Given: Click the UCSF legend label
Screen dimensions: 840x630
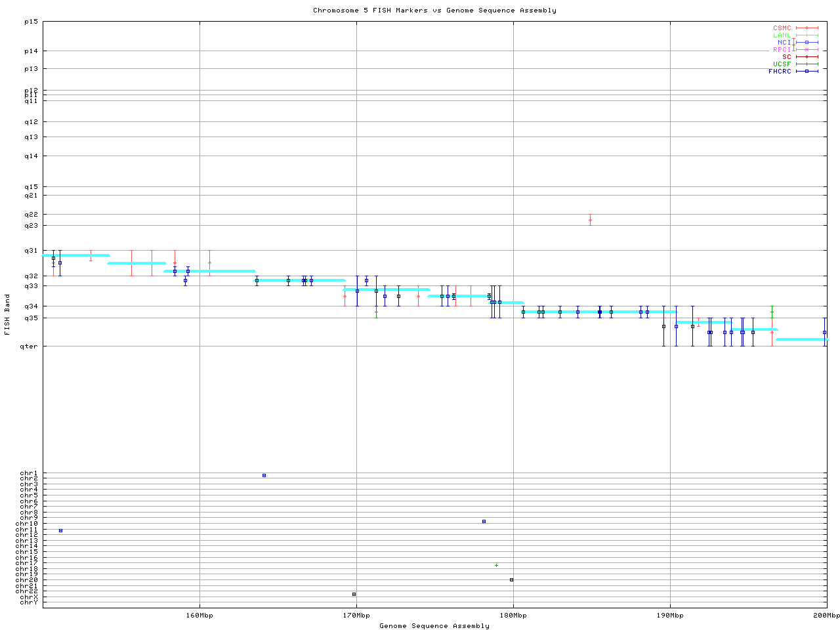Looking at the screenshot, I should click(782, 64).
